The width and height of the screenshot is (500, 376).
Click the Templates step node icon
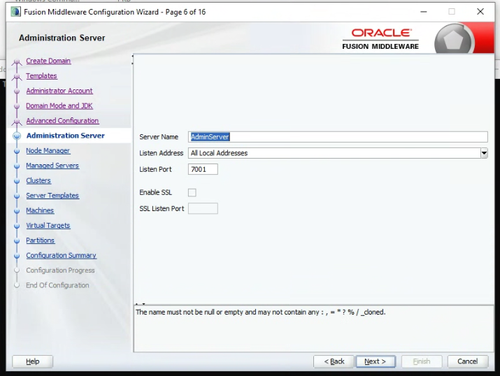click(17, 77)
